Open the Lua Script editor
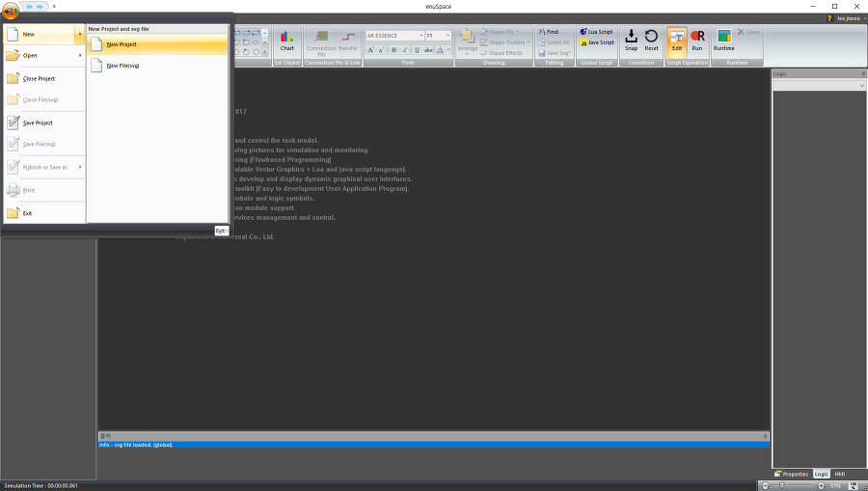The height and width of the screenshot is (491, 868). (x=596, y=32)
